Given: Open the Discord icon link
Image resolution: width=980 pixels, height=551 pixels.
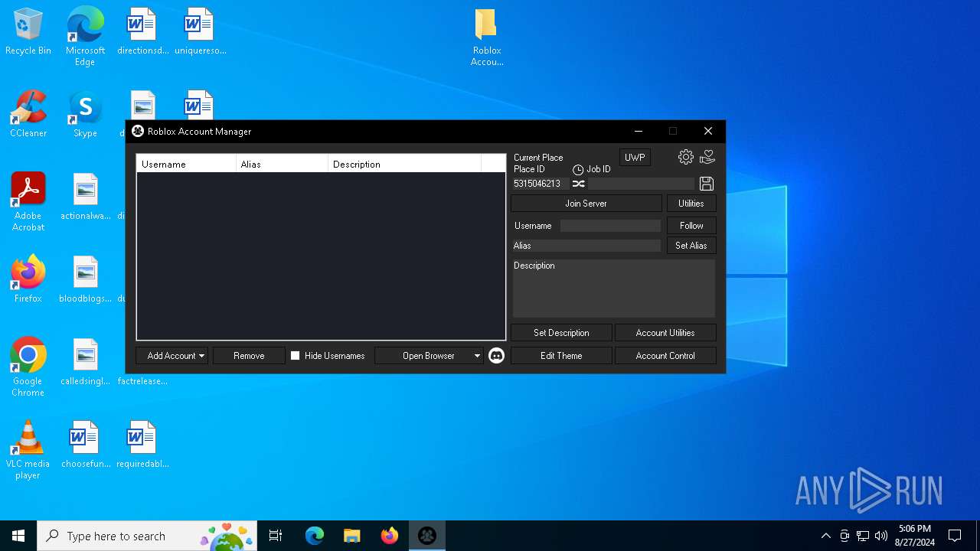Looking at the screenshot, I should [x=496, y=355].
